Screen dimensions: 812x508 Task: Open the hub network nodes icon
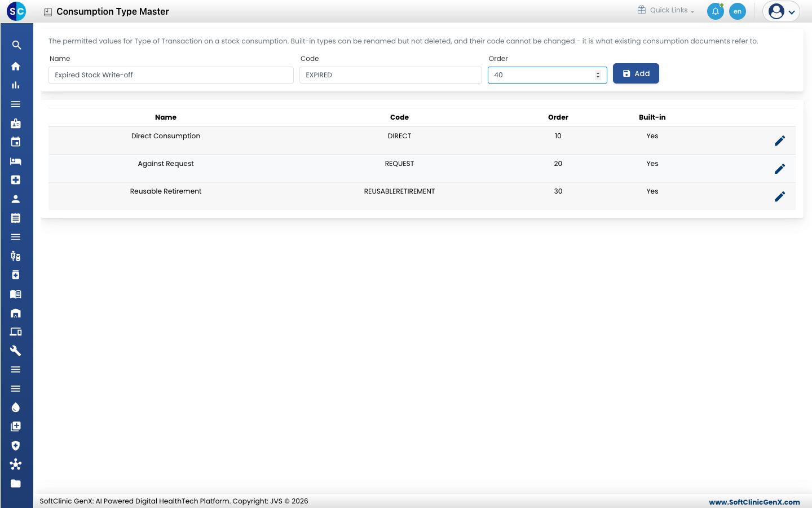pyautogui.click(x=16, y=465)
